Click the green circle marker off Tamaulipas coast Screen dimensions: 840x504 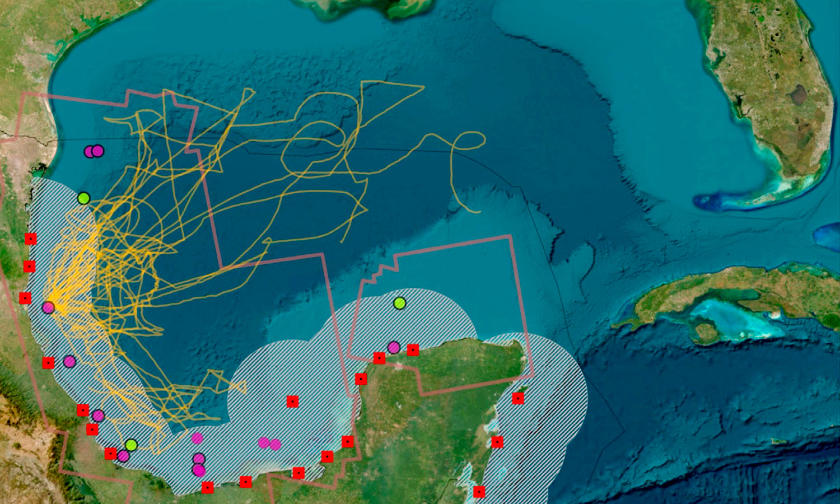[83, 197]
